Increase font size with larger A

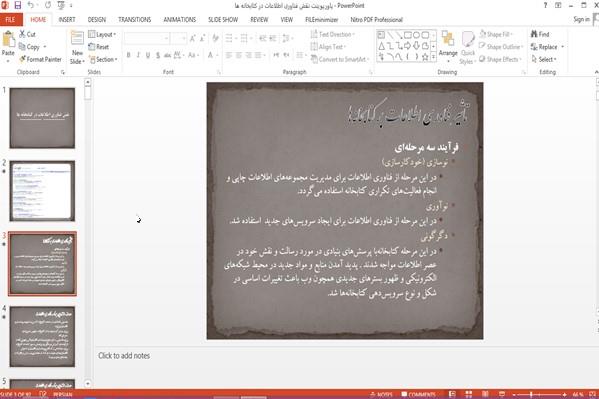click(193, 38)
